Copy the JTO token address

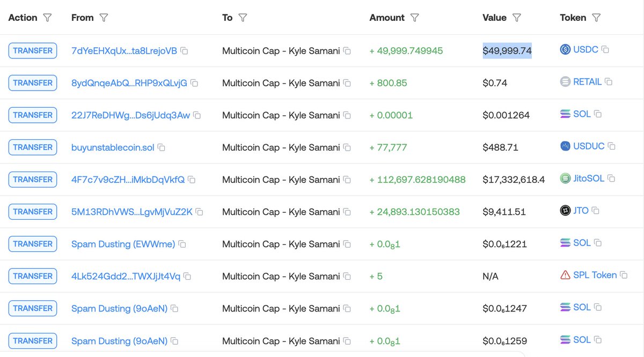[595, 211]
